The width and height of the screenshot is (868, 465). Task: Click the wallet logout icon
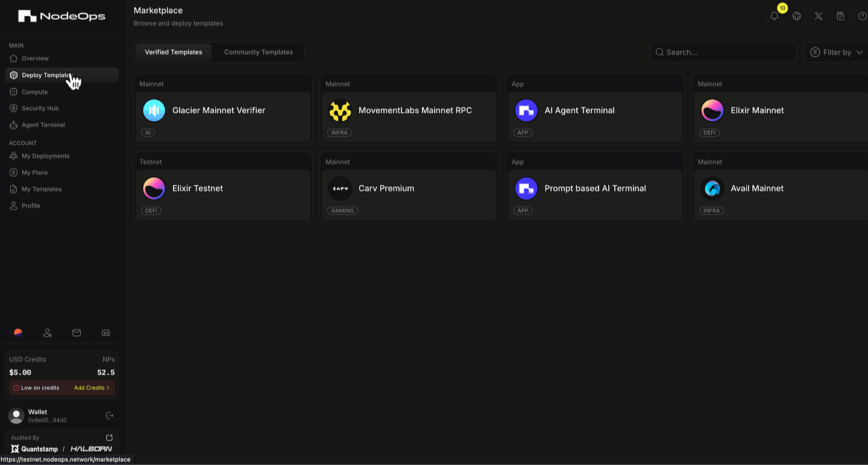[x=109, y=416]
